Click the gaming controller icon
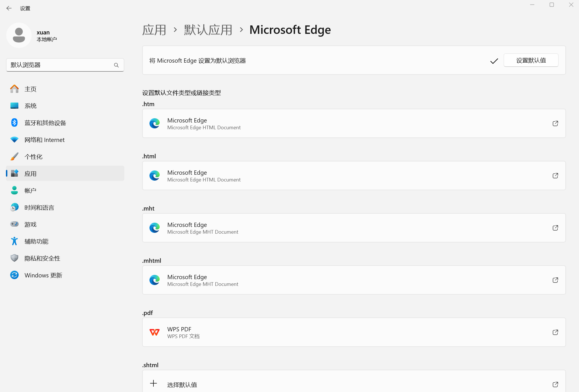This screenshot has width=579, height=392. (x=14, y=224)
